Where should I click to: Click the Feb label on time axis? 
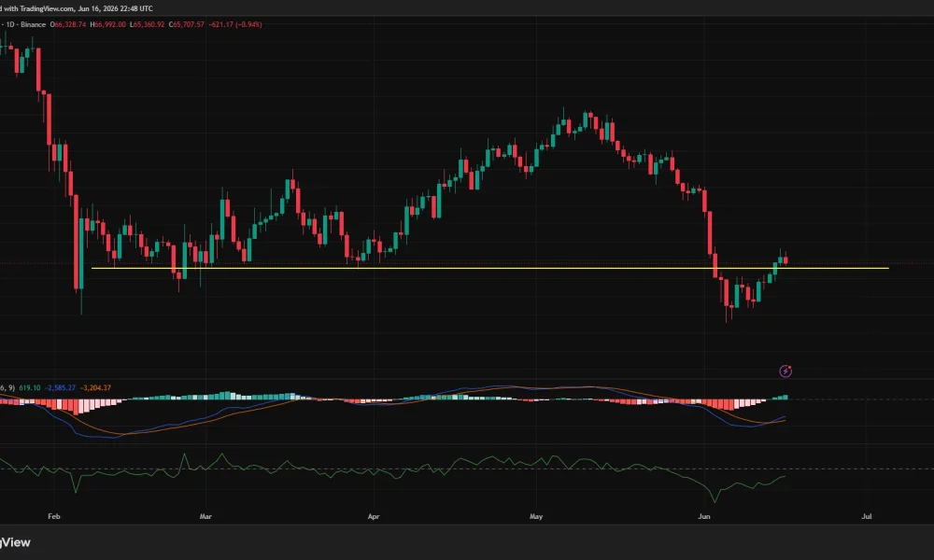click(x=53, y=516)
